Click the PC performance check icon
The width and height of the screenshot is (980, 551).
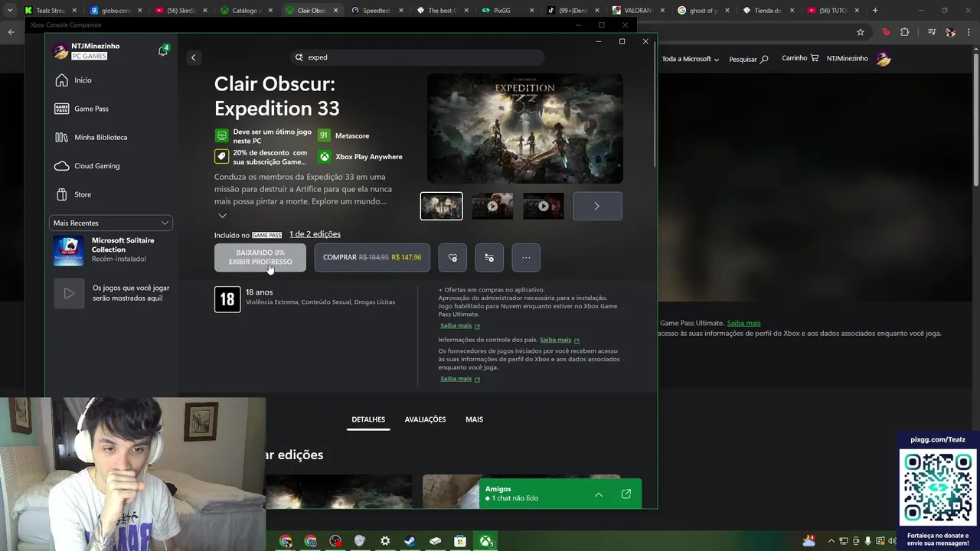[221, 135]
